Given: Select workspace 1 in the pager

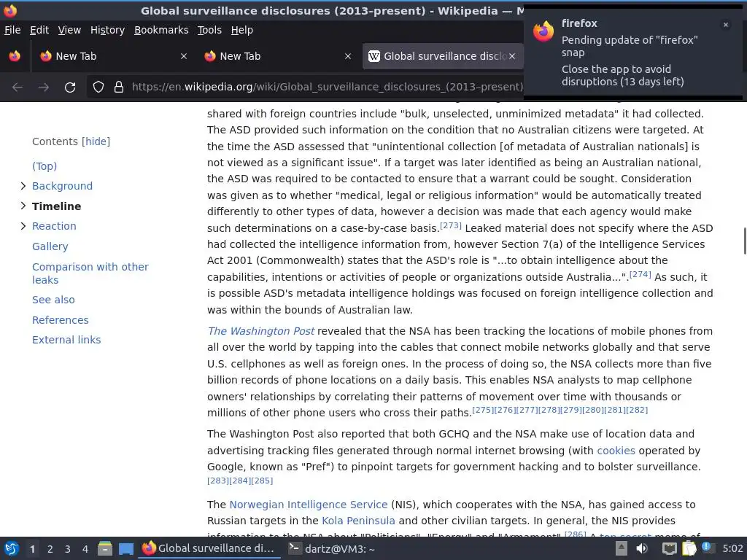Looking at the screenshot, I should coord(32,549).
